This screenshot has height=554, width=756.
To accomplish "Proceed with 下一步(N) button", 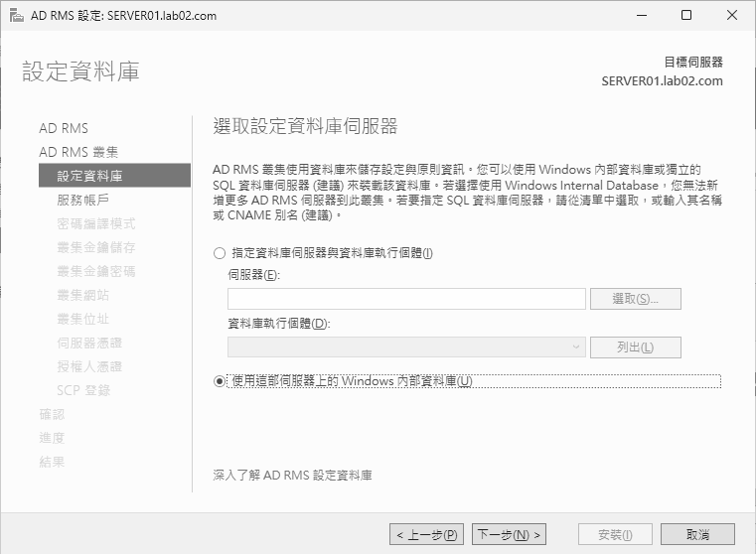I will (509, 534).
